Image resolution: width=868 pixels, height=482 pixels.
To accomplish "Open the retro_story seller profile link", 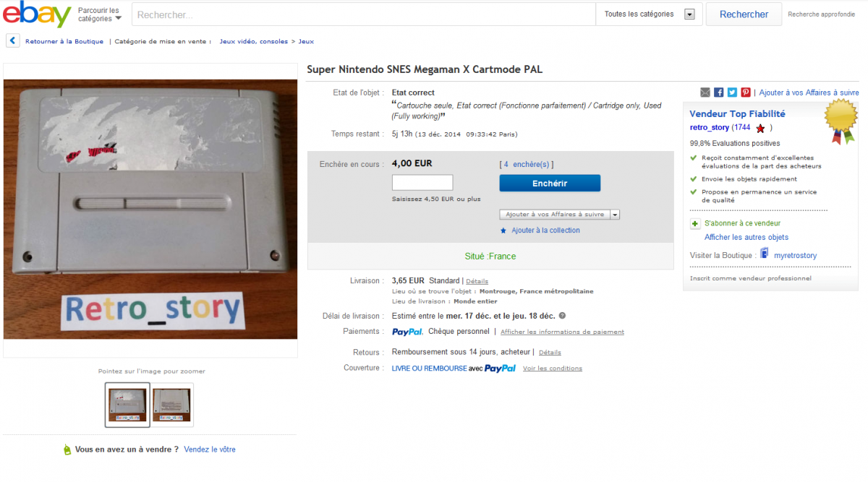I will click(710, 128).
